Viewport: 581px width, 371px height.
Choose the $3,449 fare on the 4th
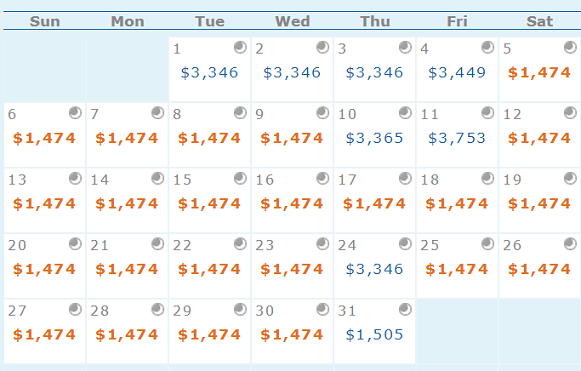pyautogui.click(x=457, y=73)
